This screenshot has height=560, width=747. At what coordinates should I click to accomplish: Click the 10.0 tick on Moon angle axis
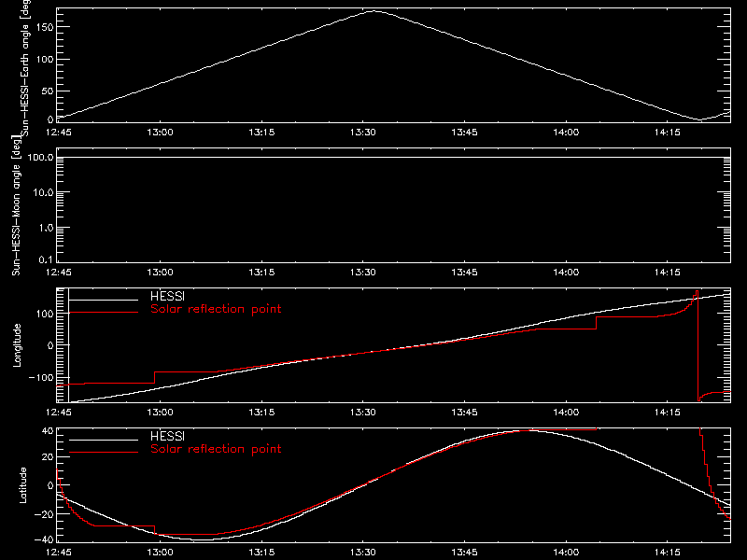tap(43, 192)
